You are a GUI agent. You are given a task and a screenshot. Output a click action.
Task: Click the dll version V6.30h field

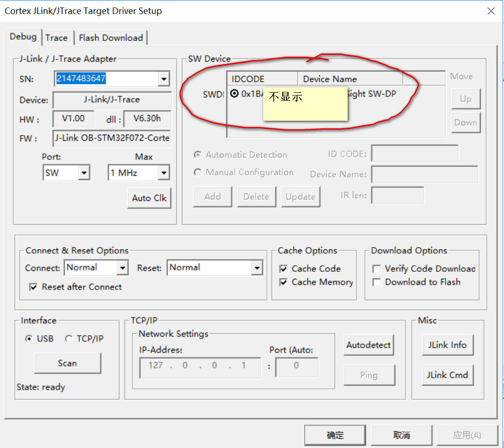[147, 118]
